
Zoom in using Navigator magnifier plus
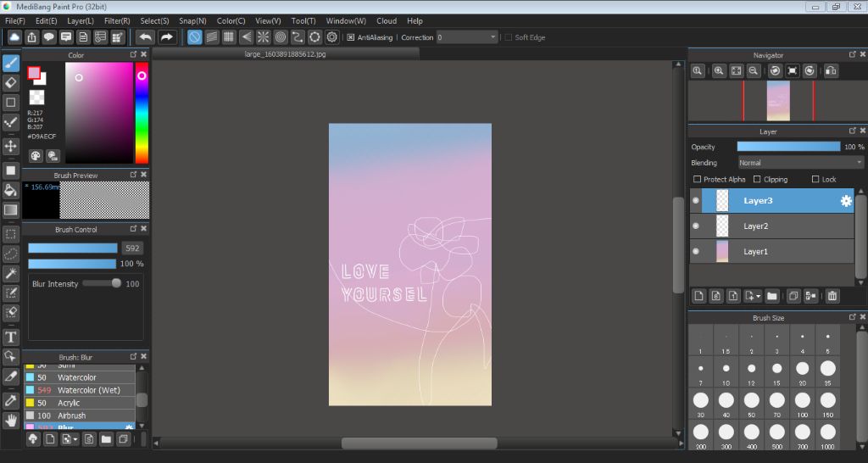(719, 71)
